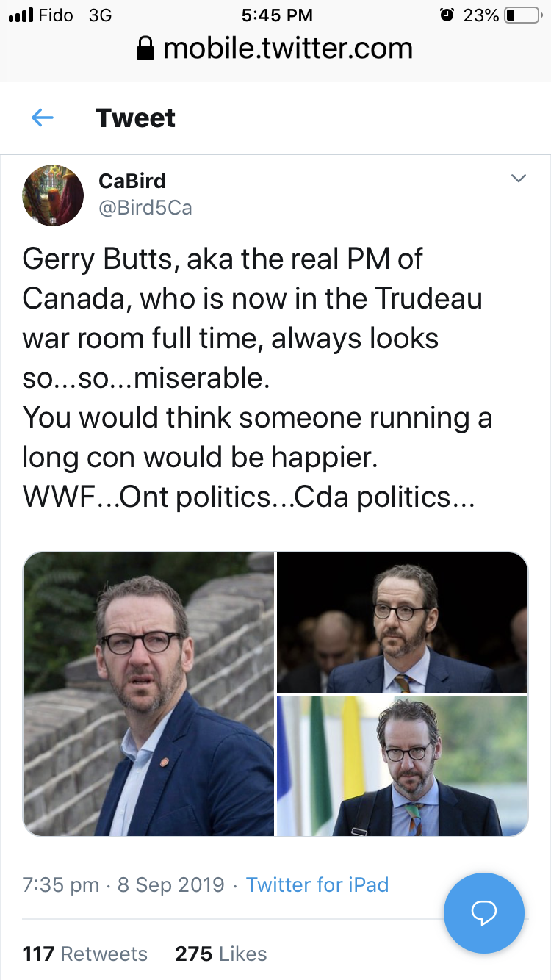View the 117 Retweets list
The image size is (551, 980).
click(85, 954)
